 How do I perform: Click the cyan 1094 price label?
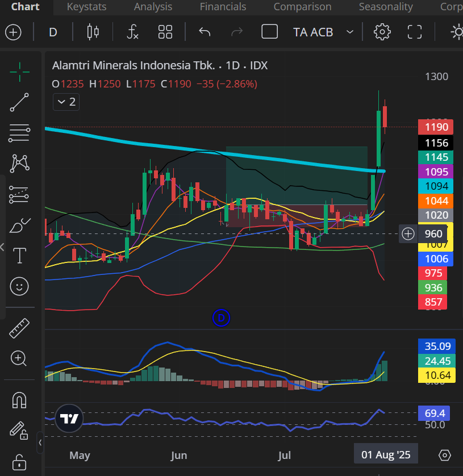pos(436,186)
